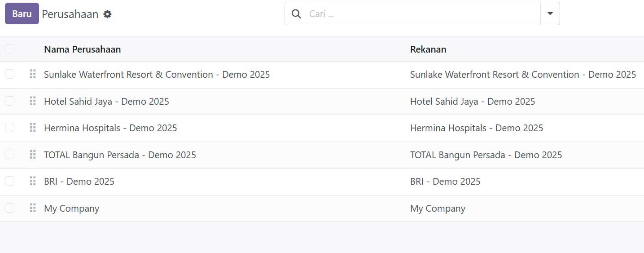Select Rekanan cell TOTAL Bangun Persada

[x=486, y=155]
